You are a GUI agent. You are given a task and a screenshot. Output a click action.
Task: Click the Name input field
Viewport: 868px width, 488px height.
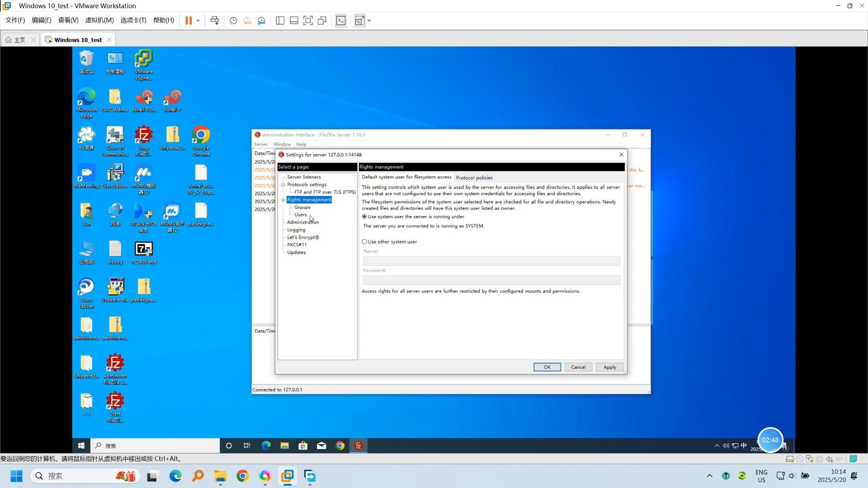(x=492, y=261)
